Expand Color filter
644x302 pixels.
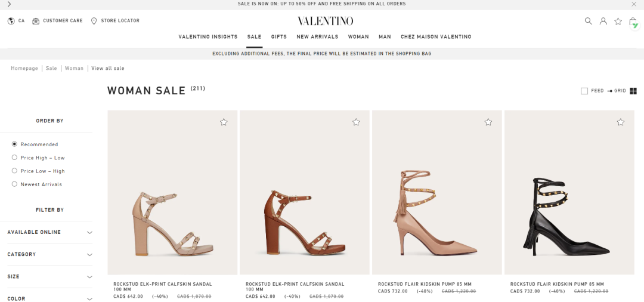pyautogui.click(x=49, y=298)
